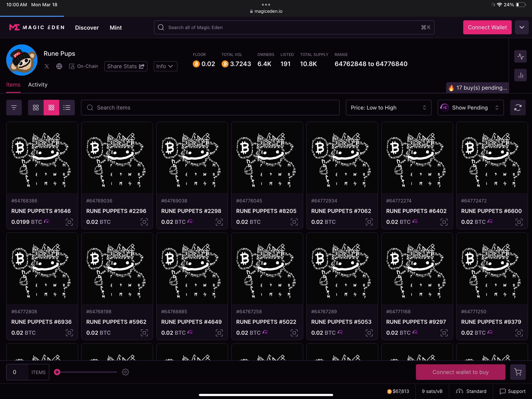
Task: Click scan icon on RUNE PUPPETS #7062
Action: coord(369,222)
